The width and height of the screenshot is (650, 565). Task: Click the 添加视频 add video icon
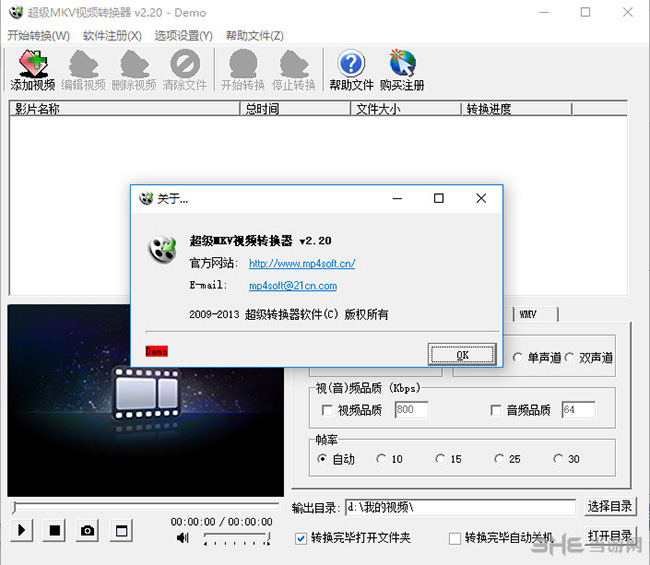tap(33, 70)
